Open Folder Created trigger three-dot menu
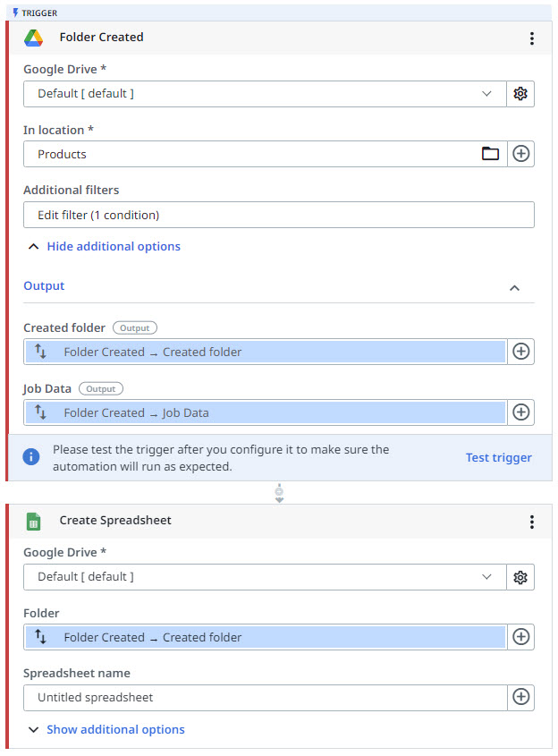 coord(532,38)
